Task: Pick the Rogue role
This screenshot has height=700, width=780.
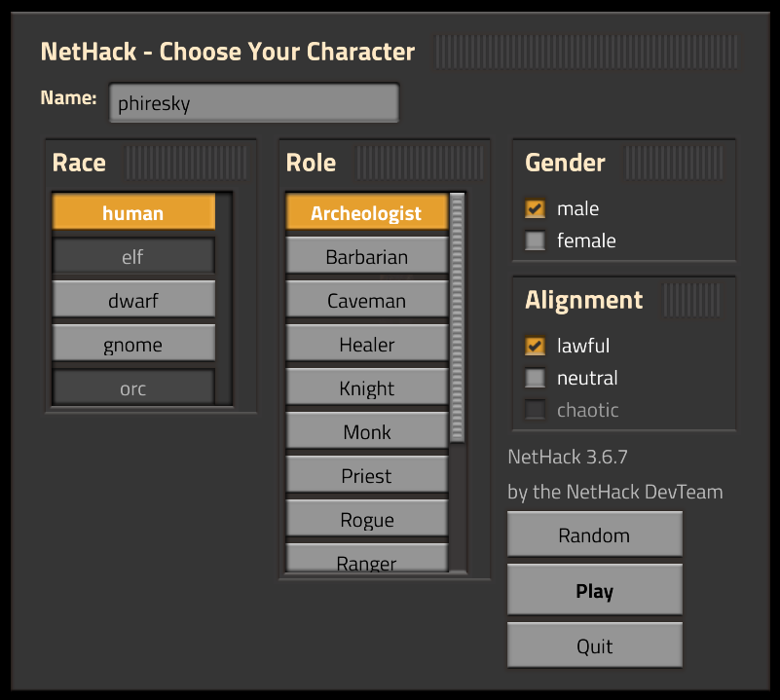Action: (x=367, y=518)
